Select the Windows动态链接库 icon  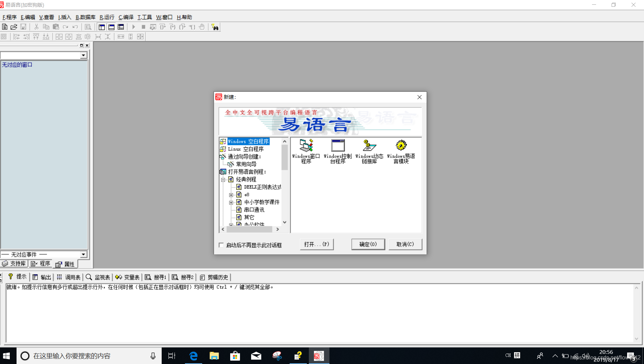(369, 151)
